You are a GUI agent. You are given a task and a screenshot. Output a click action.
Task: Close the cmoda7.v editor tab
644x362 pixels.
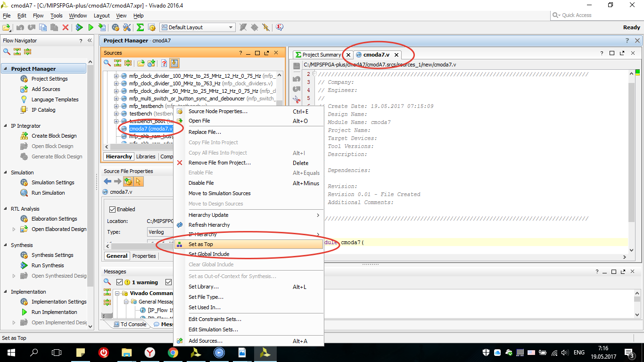396,55
